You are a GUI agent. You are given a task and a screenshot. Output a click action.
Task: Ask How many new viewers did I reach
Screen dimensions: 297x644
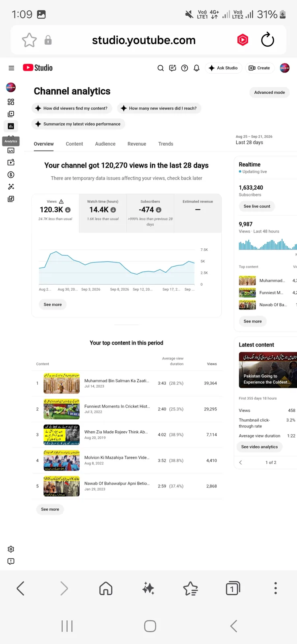point(159,108)
